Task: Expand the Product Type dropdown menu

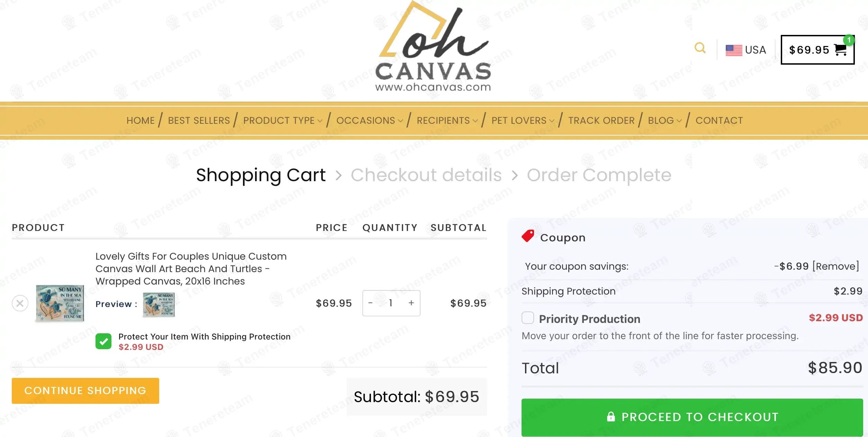Action: tap(283, 120)
